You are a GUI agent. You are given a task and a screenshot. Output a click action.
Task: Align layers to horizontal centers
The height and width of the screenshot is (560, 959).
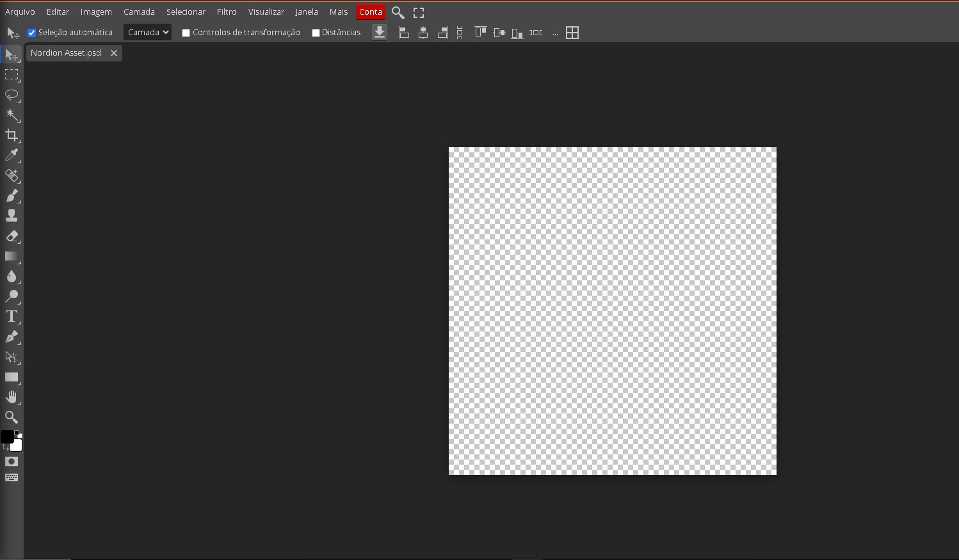[x=423, y=33]
